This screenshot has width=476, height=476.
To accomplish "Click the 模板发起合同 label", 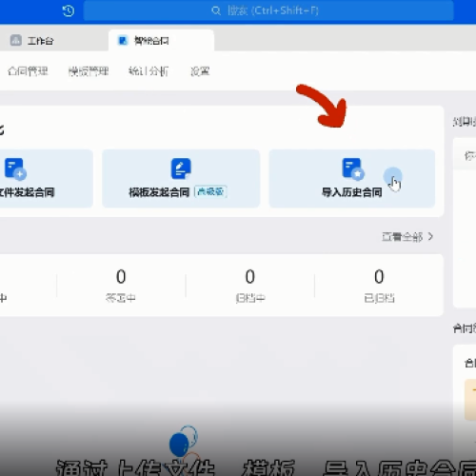I will [159, 192].
